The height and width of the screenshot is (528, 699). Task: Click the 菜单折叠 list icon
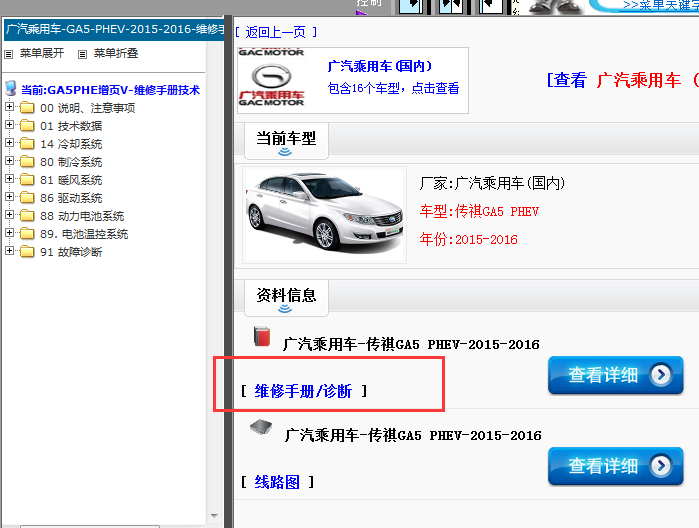pyautogui.click(x=82, y=54)
